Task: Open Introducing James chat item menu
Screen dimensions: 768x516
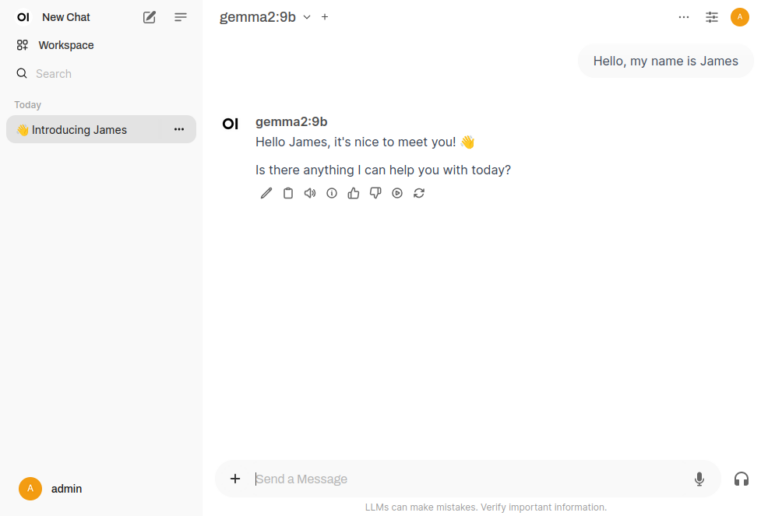Action: [179, 130]
